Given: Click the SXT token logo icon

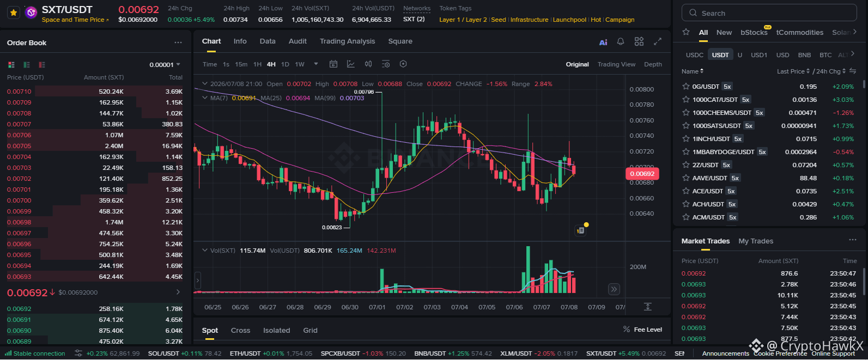Looking at the screenshot, I should pos(31,12).
